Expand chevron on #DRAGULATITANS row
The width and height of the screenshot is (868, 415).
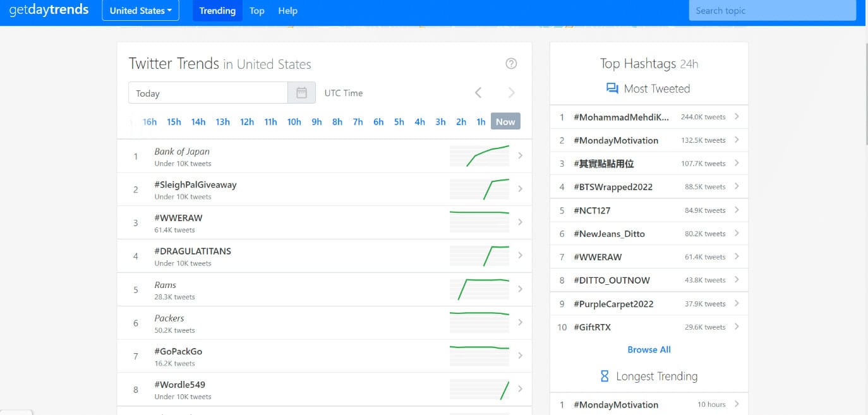click(x=520, y=255)
